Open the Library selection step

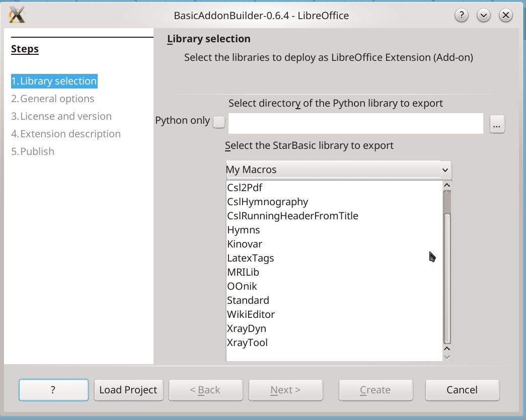54,81
